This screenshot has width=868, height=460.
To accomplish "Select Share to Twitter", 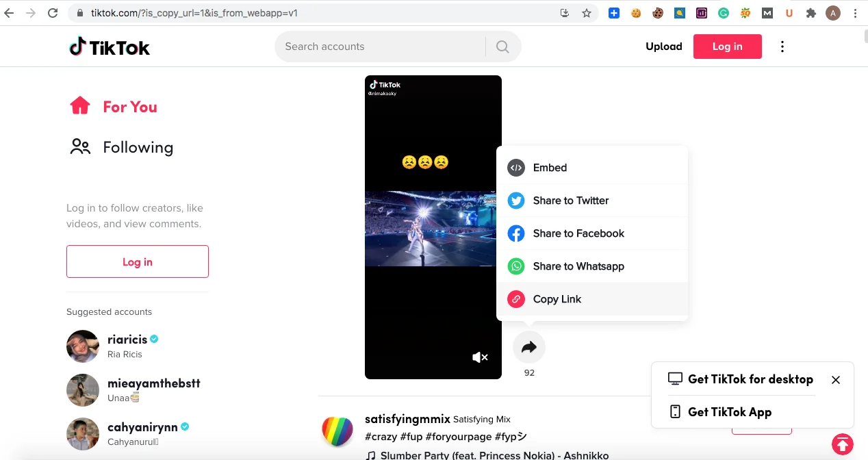I will pyautogui.click(x=592, y=201).
